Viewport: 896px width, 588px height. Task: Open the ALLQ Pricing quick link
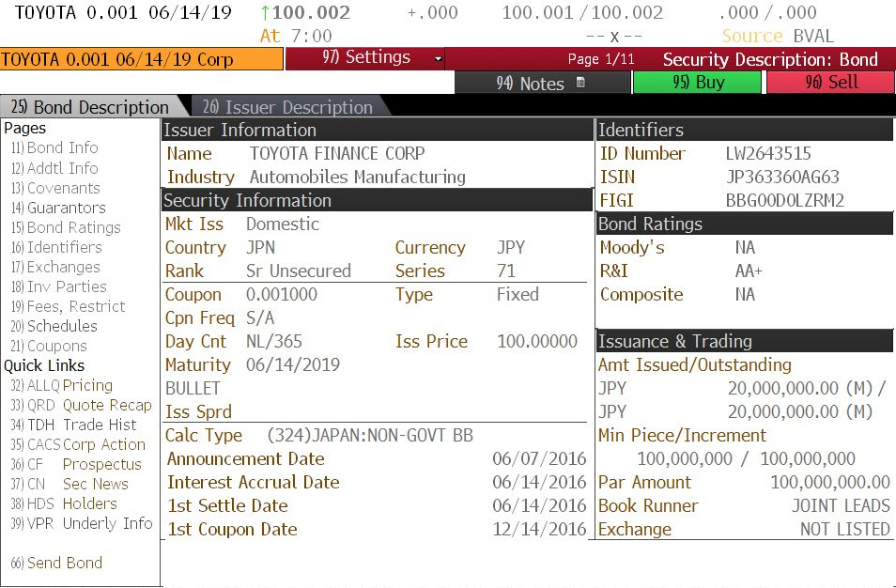click(x=61, y=386)
